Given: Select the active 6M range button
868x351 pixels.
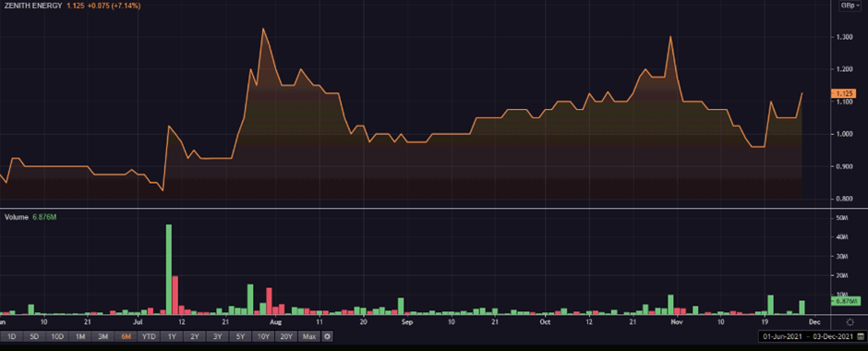Looking at the screenshot, I should [x=125, y=336].
